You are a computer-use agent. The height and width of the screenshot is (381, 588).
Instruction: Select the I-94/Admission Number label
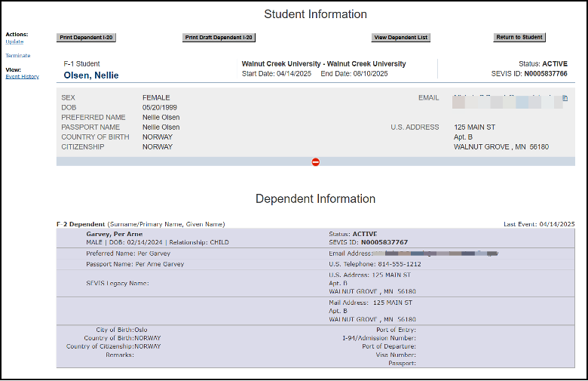click(x=379, y=338)
